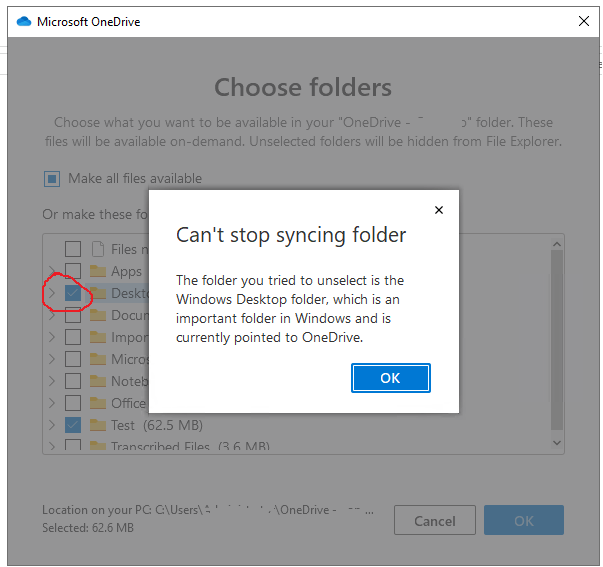Screen dimensions: 603x567
Task: Click the Selected: 62.6 MB text
Action: (88, 528)
